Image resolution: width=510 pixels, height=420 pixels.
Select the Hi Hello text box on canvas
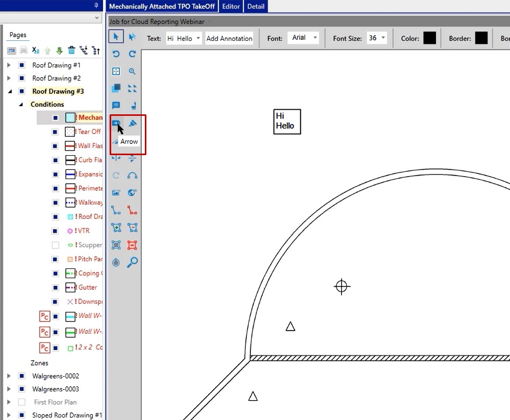pos(287,121)
